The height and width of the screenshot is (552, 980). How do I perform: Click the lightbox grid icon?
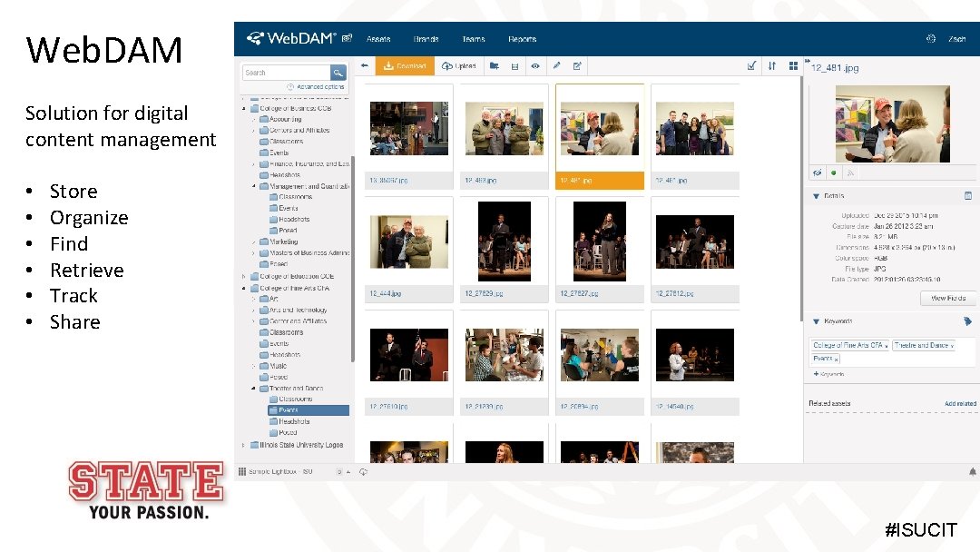(242, 471)
